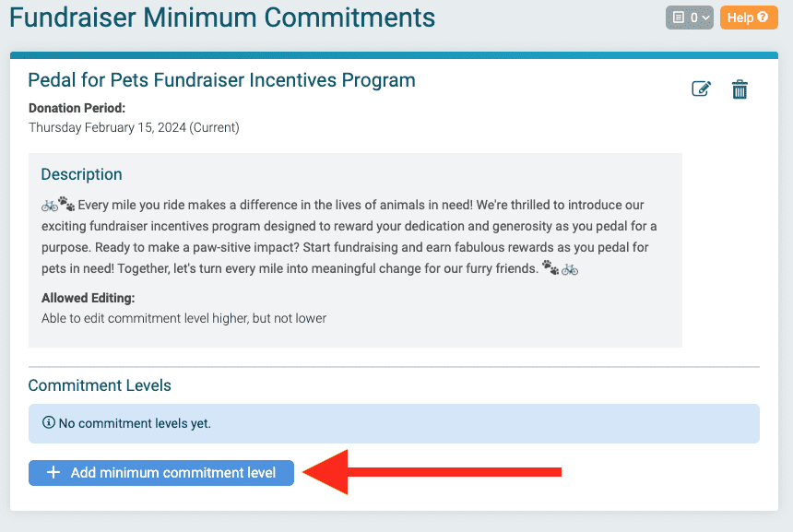Click the question mark icon in Help
Screen dimensions: 793x532
point(763,18)
